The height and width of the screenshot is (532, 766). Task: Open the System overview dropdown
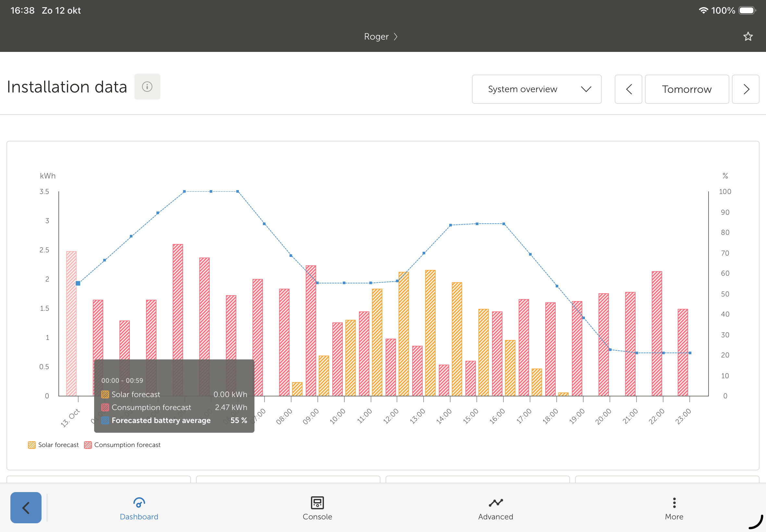[x=536, y=89]
